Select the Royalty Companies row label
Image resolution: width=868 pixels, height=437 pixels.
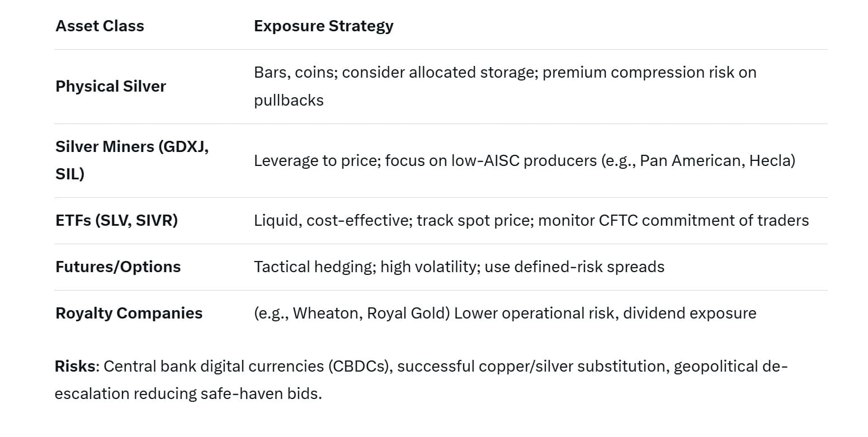click(x=129, y=313)
